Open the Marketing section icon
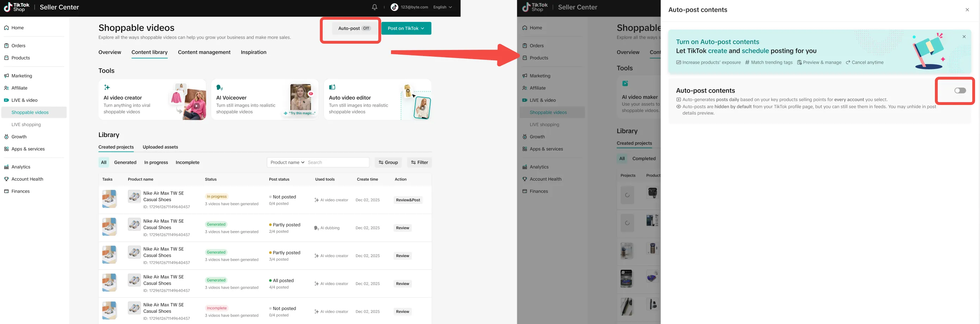 click(x=6, y=76)
